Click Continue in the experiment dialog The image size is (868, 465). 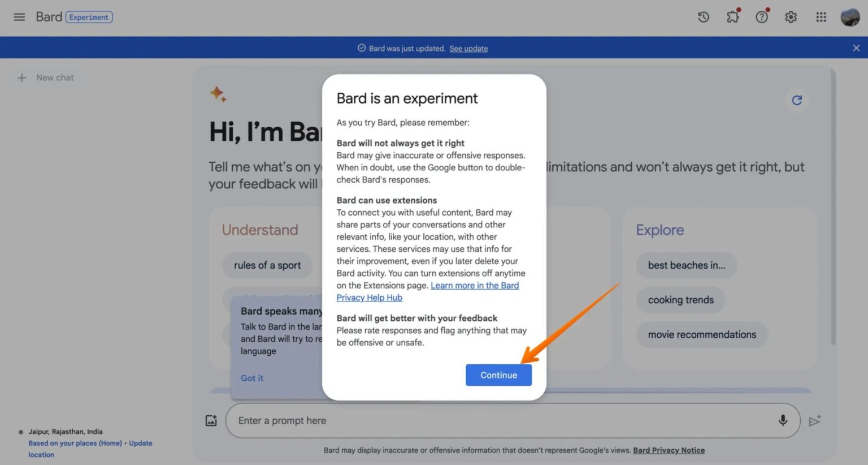click(x=498, y=374)
